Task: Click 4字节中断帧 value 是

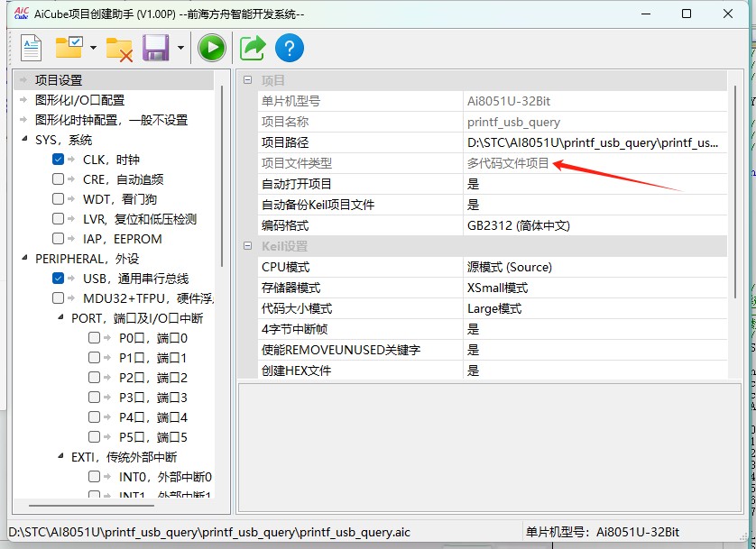Action: (595, 329)
